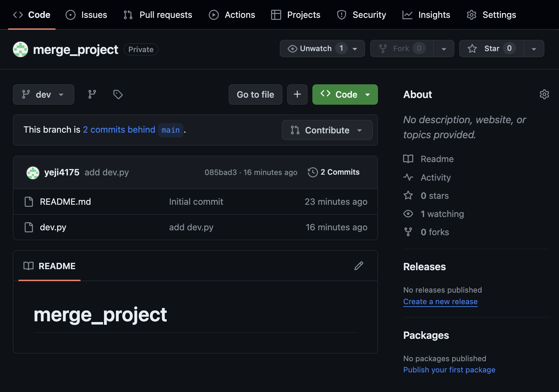Click the pulse icon beside Activity

[x=408, y=177]
